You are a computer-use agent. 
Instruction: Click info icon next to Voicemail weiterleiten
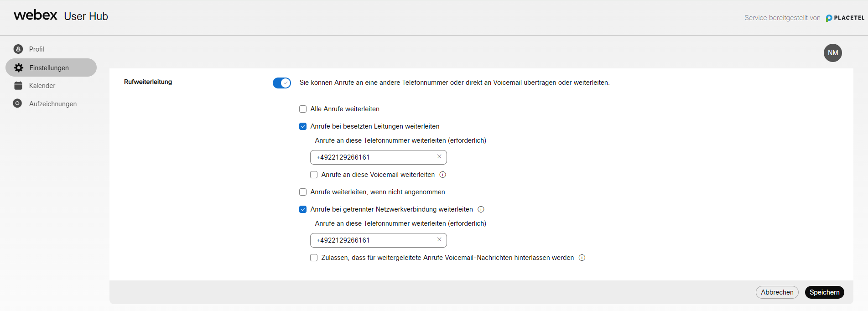[442, 175]
